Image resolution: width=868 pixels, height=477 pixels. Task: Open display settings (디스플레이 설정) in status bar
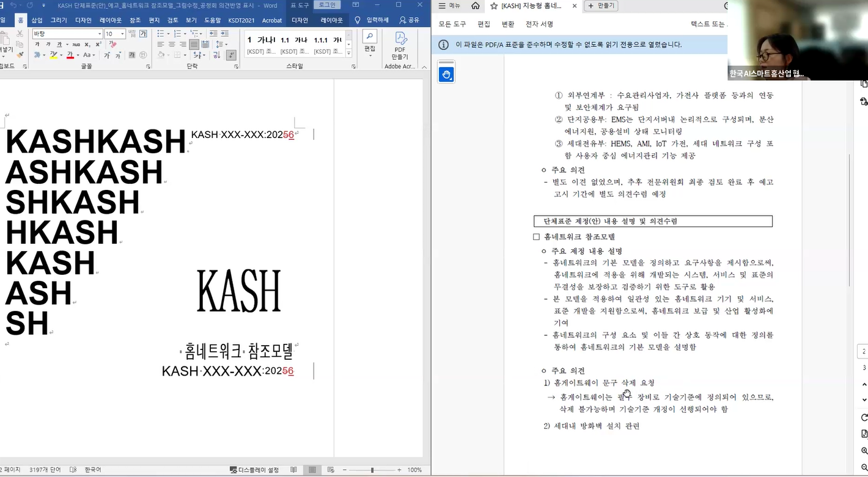coord(254,470)
